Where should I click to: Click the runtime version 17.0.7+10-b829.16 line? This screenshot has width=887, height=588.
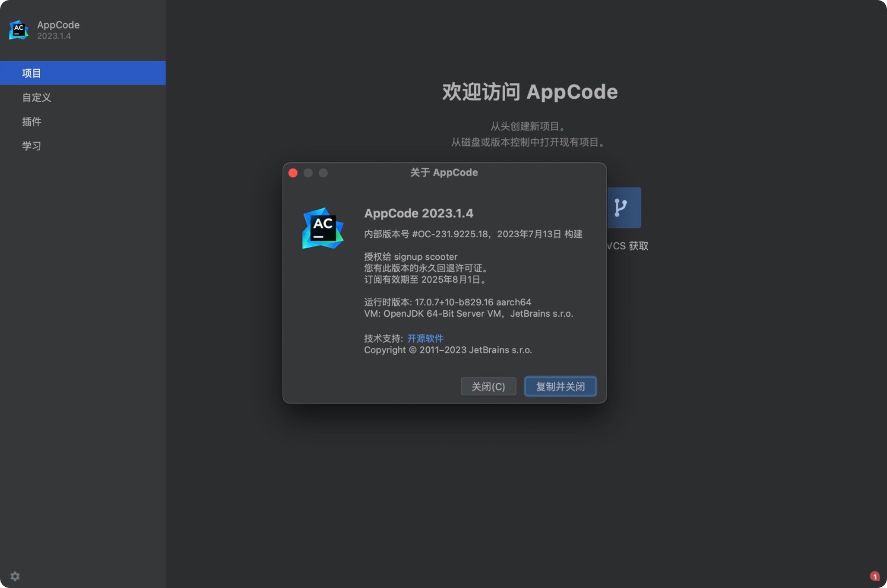[x=447, y=302]
